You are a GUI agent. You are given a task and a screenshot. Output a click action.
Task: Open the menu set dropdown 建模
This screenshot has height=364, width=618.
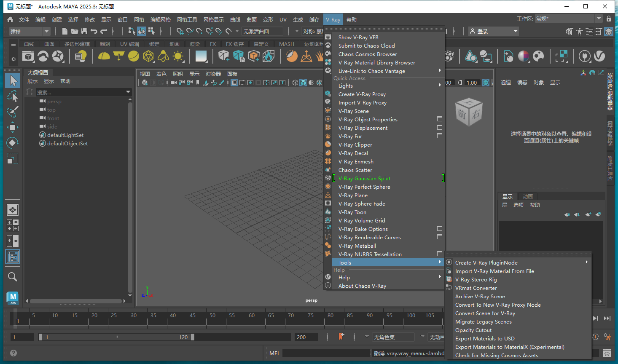coord(30,31)
